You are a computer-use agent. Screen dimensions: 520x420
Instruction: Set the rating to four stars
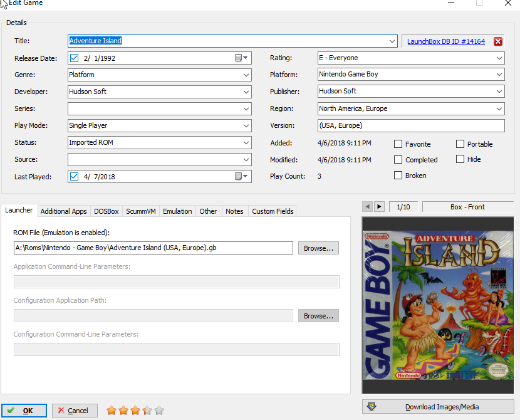click(147, 411)
